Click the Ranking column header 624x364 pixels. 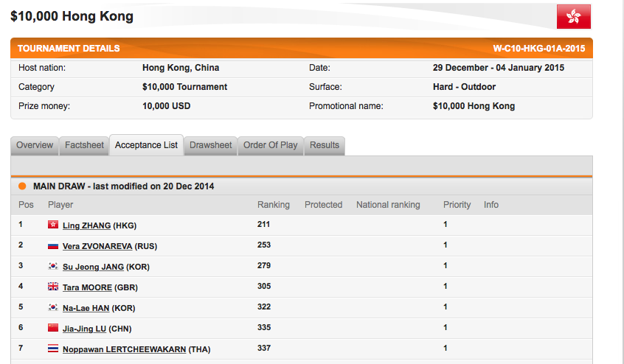click(x=273, y=205)
